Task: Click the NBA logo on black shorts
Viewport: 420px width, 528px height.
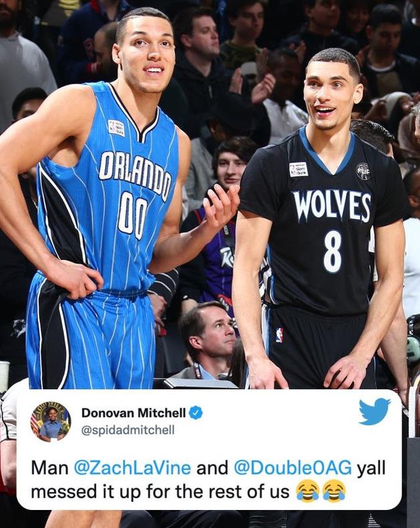Action: 279,335
